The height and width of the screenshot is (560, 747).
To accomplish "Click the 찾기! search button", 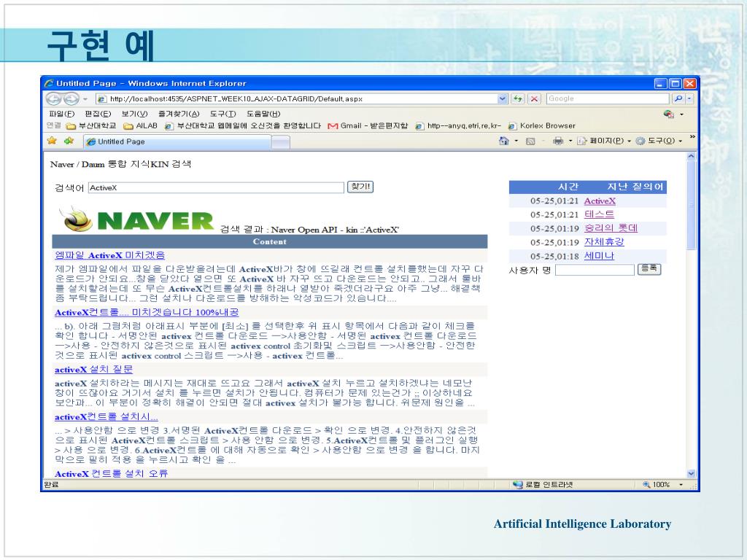I will coord(360,187).
